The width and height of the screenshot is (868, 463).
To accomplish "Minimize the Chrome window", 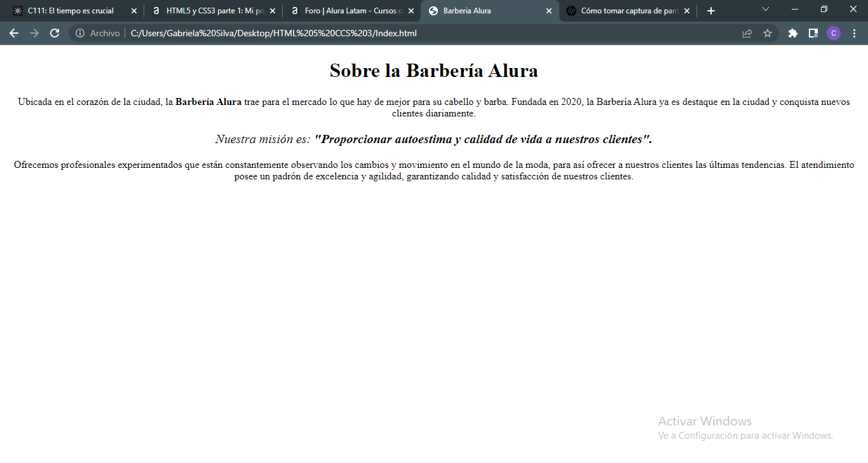I will tap(795, 9).
